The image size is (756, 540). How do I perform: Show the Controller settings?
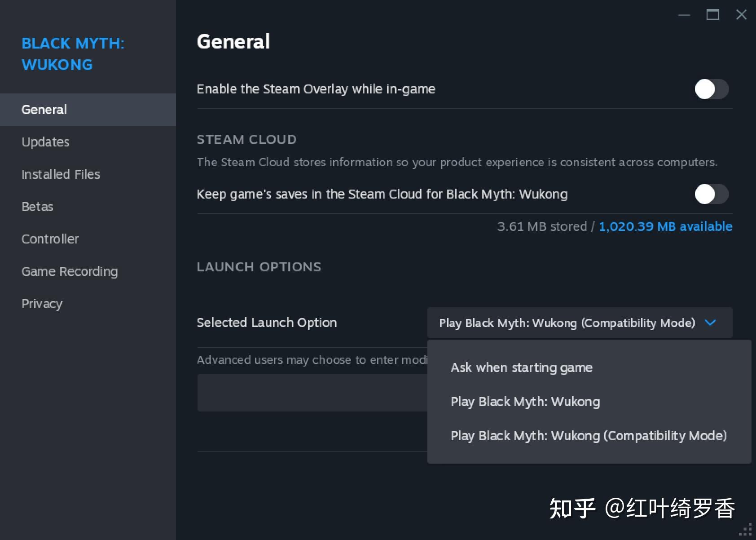click(x=50, y=239)
